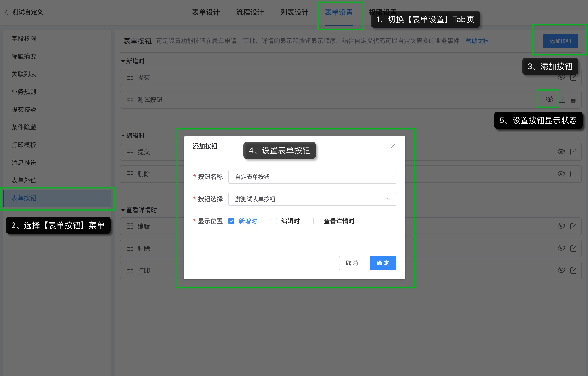The height and width of the screenshot is (376, 588).
Task: Click the back arrow beside 测试自定义
Action: (x=7, y=12)
